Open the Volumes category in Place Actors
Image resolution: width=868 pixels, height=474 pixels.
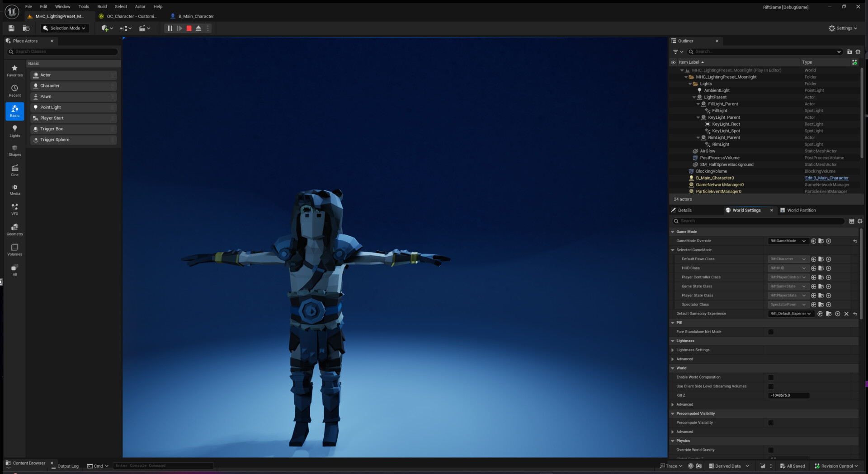(x=14, y=249)
